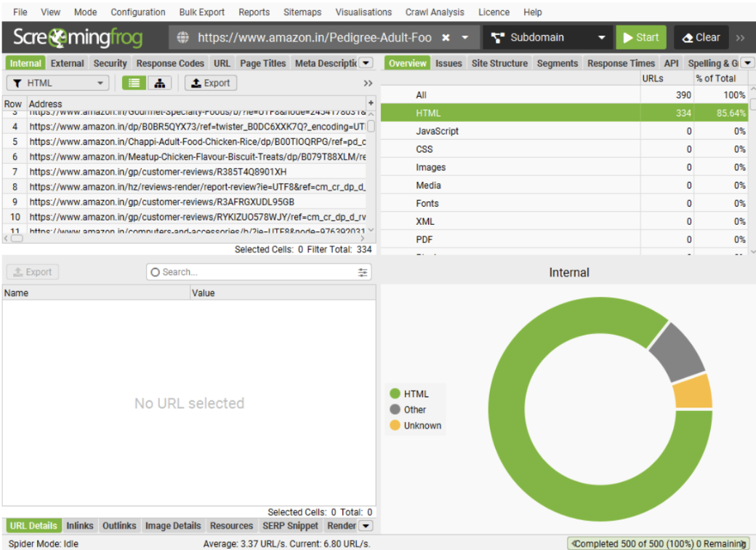Click the Other grey legend swatch
The width and height of the screenshot is (756, 550).
coord(395,410)
